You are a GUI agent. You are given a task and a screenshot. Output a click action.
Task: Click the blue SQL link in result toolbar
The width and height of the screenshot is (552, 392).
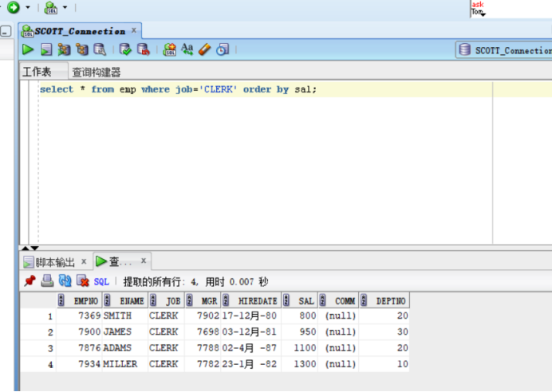click(101, 281)
